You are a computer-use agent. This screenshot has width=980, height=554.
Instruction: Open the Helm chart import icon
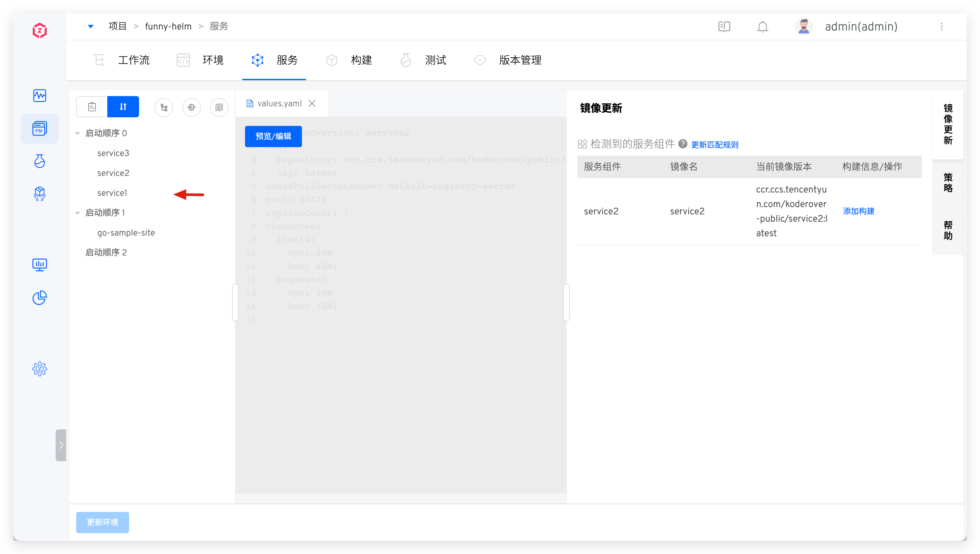tap(191, 107)
